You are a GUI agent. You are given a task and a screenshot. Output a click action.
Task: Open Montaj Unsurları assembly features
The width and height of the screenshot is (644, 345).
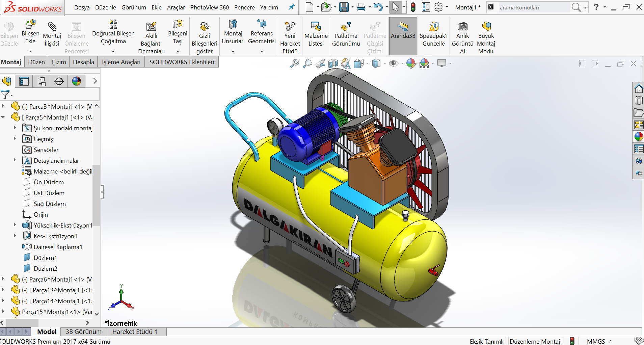[233, 32]
